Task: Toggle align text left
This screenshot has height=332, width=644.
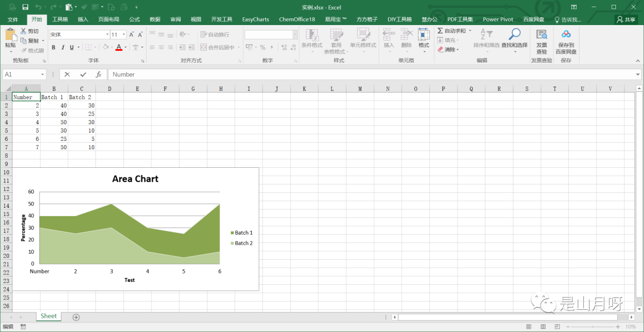Action: pos(153,47)
